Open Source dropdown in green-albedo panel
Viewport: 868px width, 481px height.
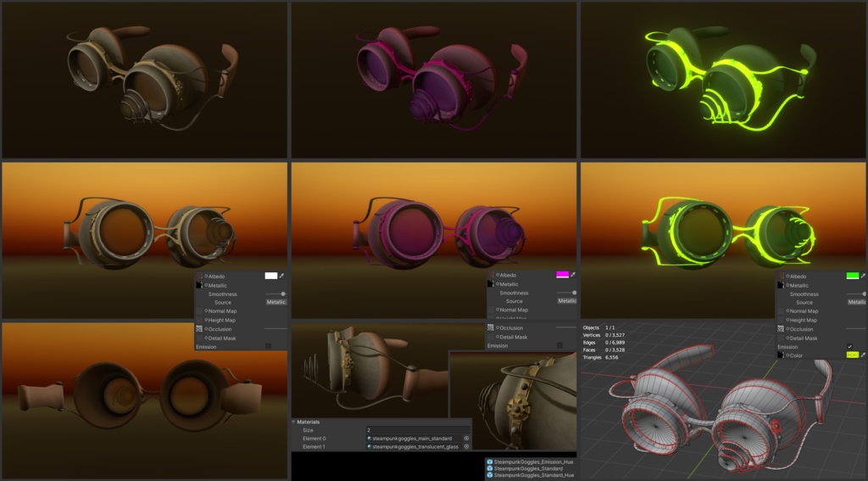pos(857,302)
